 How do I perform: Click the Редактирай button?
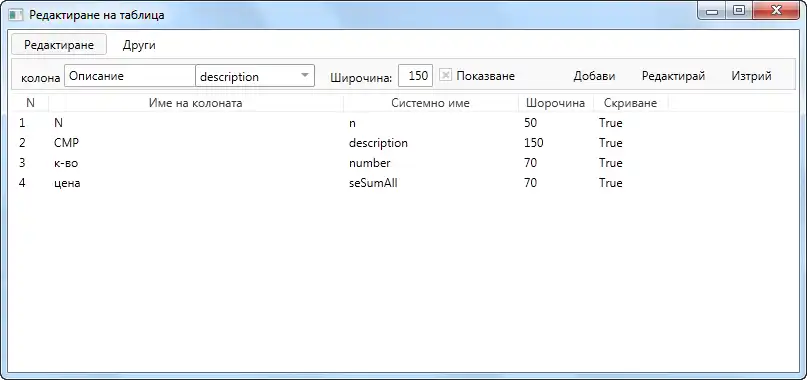(x=673, y=76)
